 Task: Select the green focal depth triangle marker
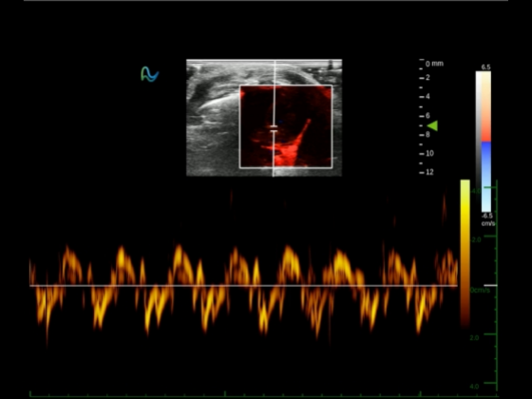point(432,125)
